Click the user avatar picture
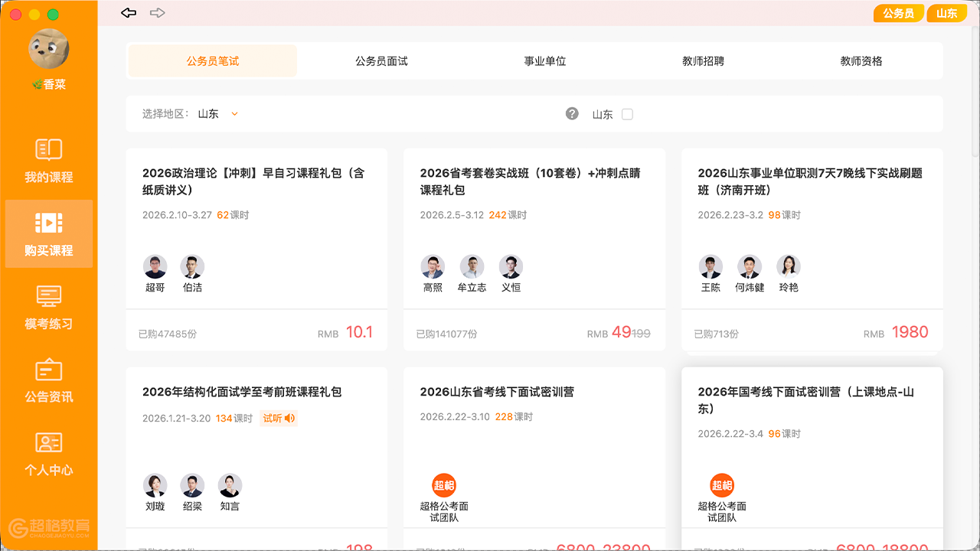 pos(49,49)
